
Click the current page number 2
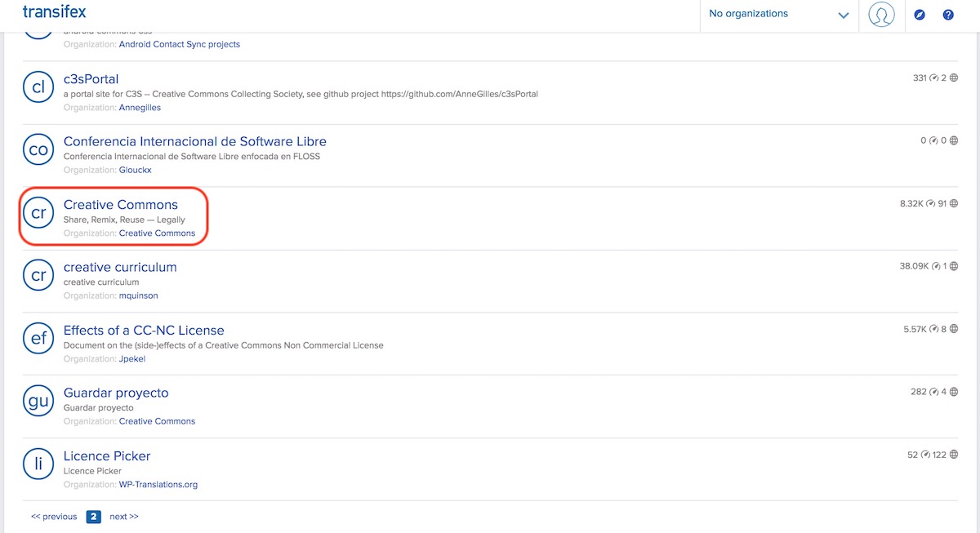(93, 517)
